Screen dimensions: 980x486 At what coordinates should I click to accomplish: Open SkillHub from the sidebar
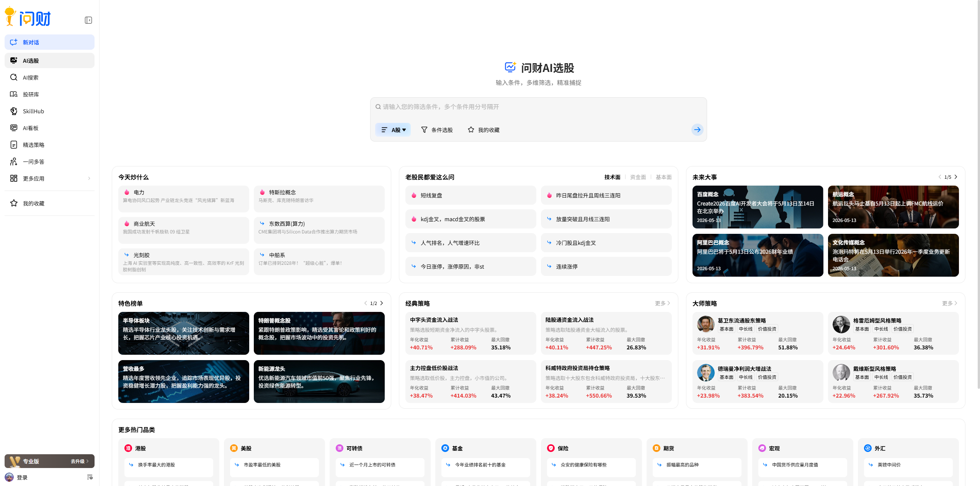(x=49, y=111)
